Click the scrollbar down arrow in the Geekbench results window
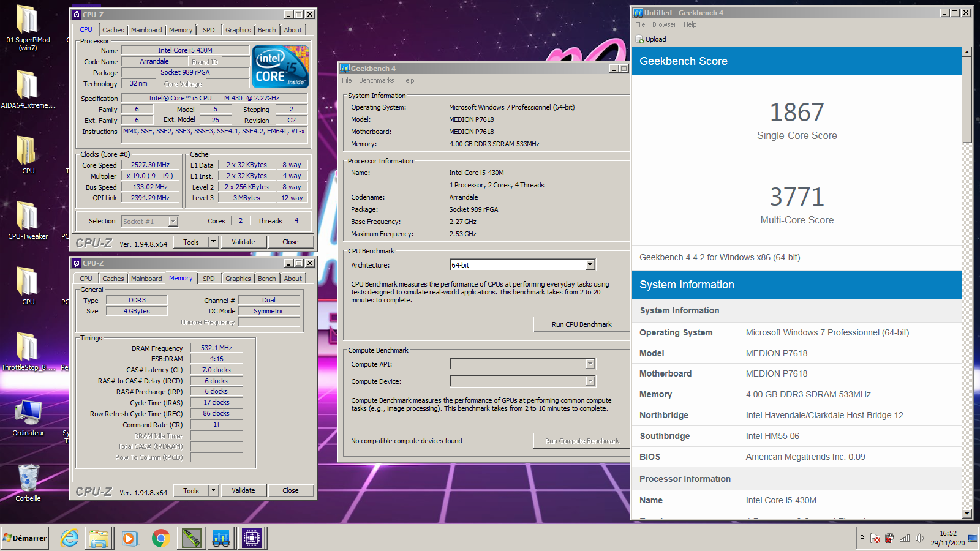980x551 pixels. 967,514
